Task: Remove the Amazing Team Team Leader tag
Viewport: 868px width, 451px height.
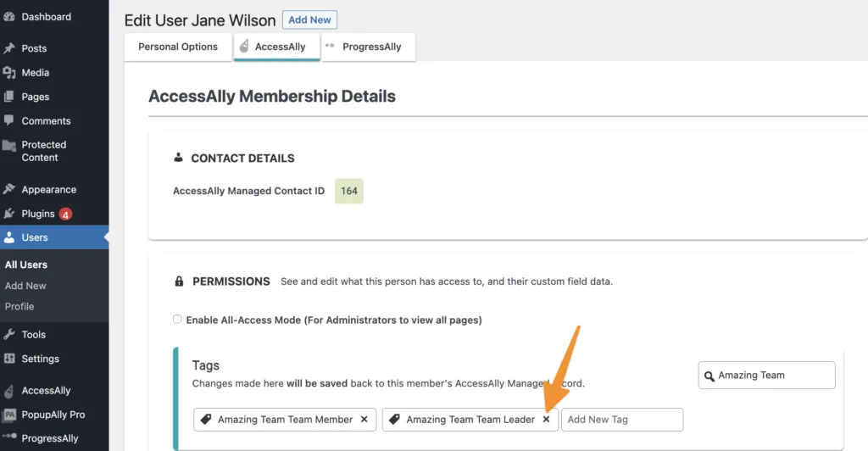Action: (546, 419)
